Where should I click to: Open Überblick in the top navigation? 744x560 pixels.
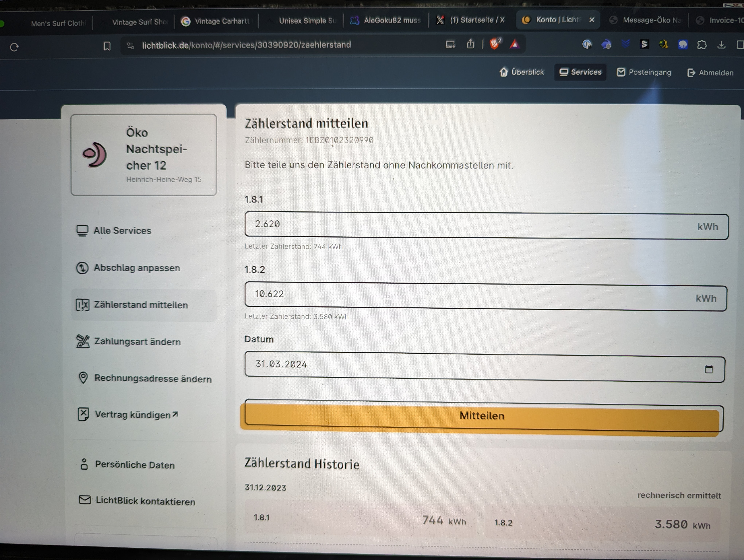[522, 72]
